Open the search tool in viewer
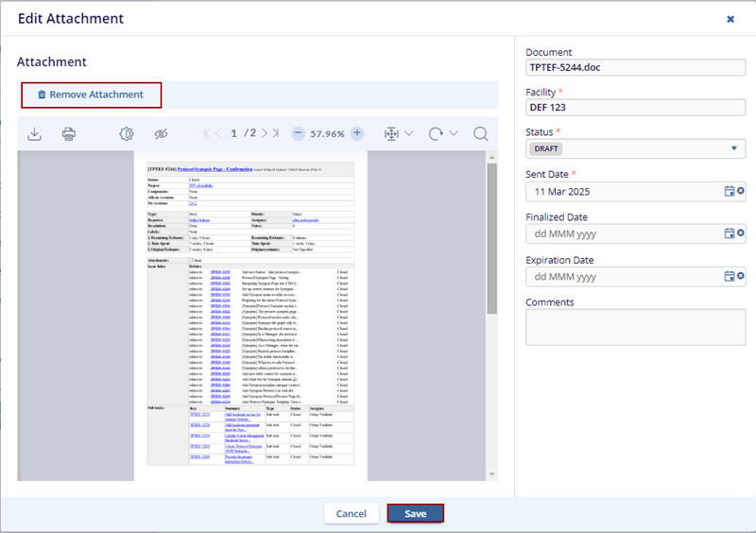 click(480, 134)
